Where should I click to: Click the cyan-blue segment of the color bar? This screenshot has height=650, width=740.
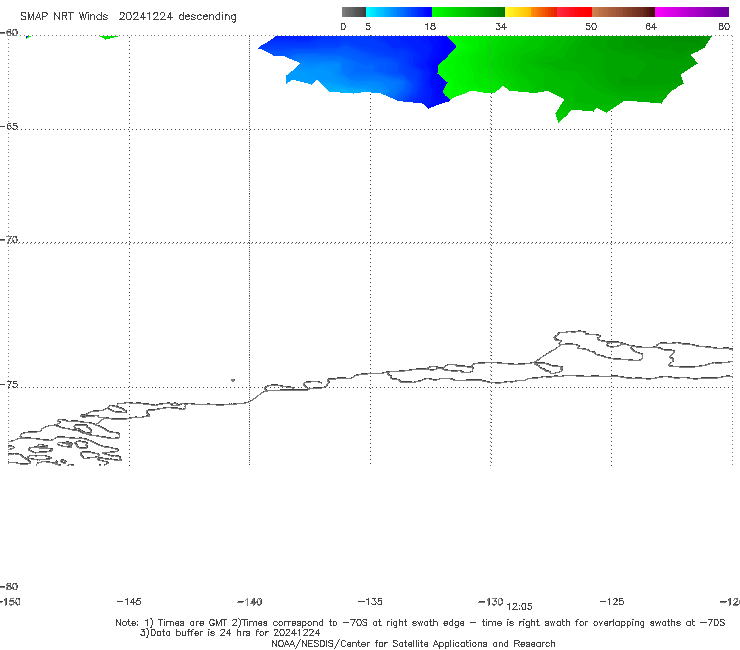click(x=399, y=12)
